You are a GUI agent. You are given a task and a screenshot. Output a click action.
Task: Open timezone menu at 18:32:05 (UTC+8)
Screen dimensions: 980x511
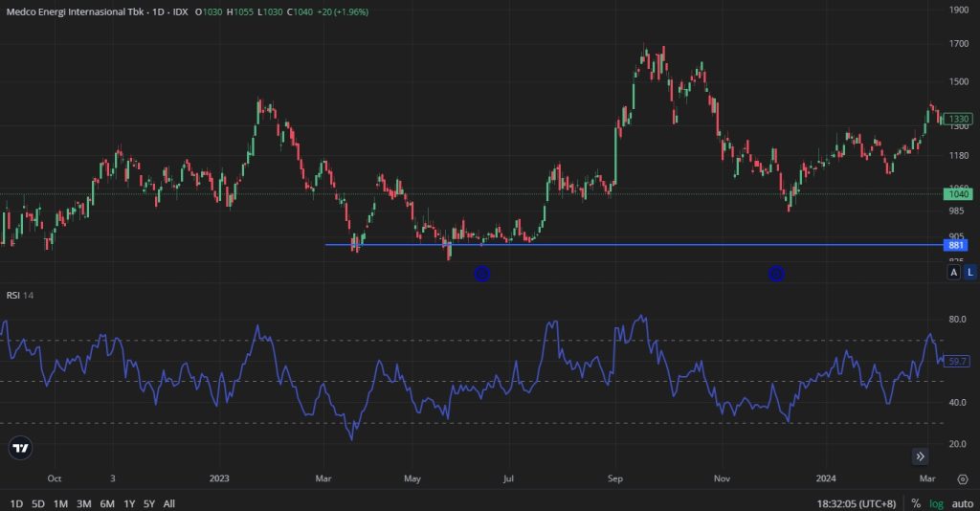pos(857,503)
